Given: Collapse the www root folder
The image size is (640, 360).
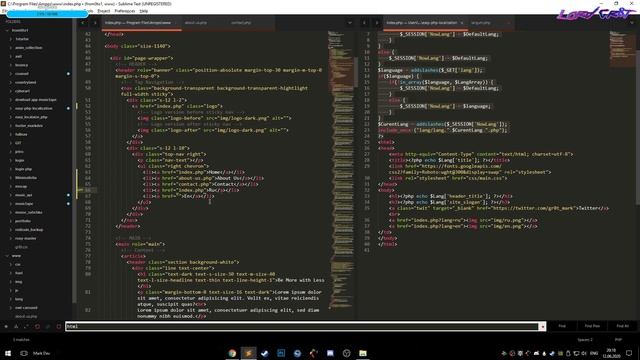Looking at the screenshot, I should click(x=7, y=256).
